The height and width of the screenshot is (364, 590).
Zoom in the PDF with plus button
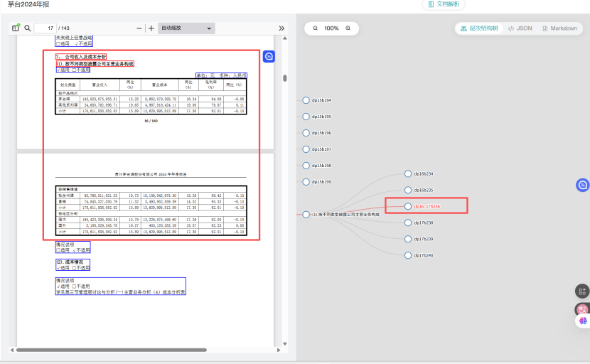click(x=151, y=28)
